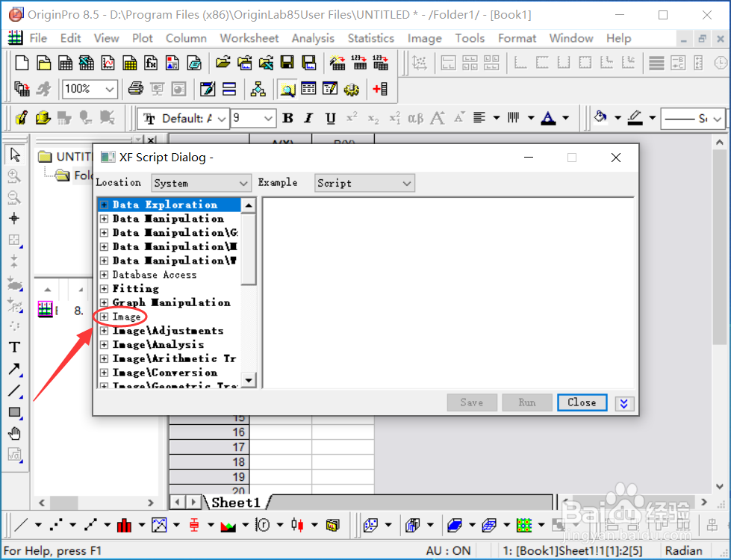Click the Superscript button

352,119
